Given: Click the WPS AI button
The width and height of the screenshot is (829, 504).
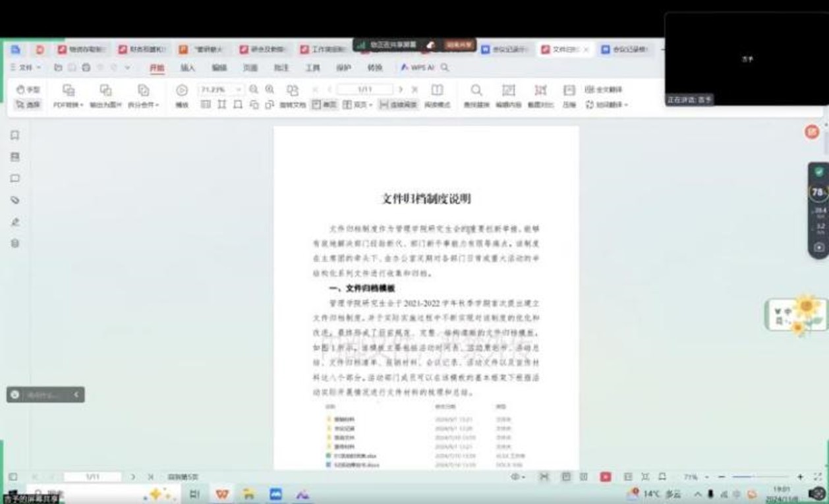Looking at the screenshot, I should coord(417,67).
